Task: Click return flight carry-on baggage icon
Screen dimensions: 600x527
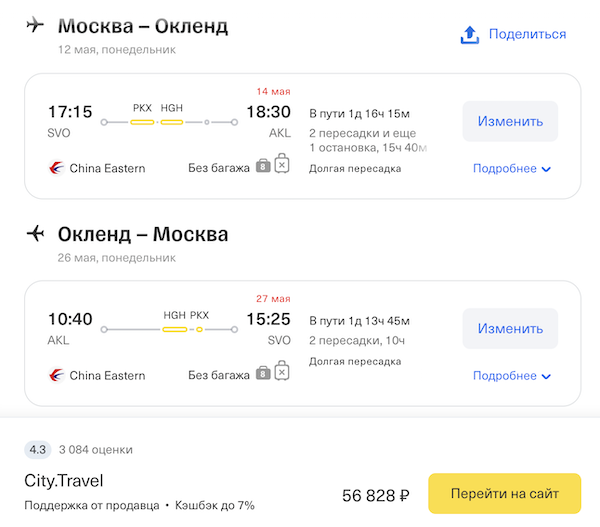Action: point(263,374)
